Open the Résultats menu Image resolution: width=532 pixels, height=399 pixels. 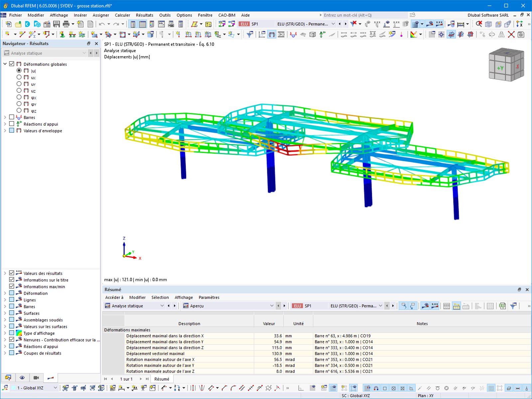pyautogui.click(x=145, y=15)
